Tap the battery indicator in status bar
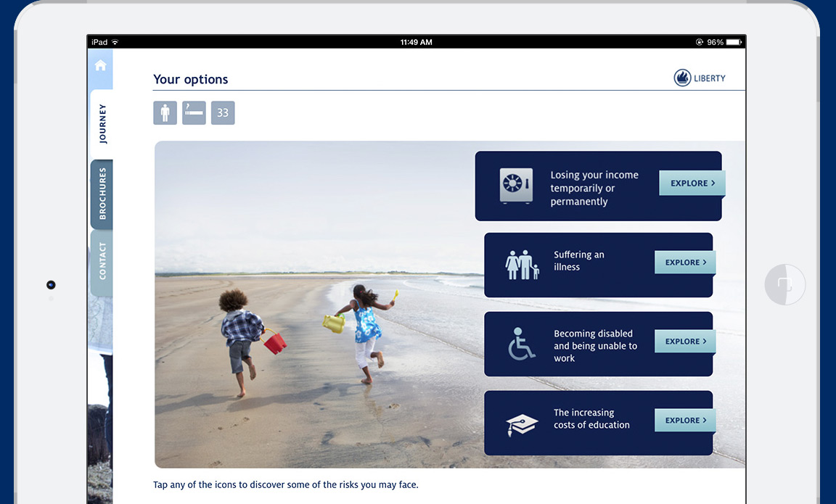836x504 pixels. click(x=734, y=42)
